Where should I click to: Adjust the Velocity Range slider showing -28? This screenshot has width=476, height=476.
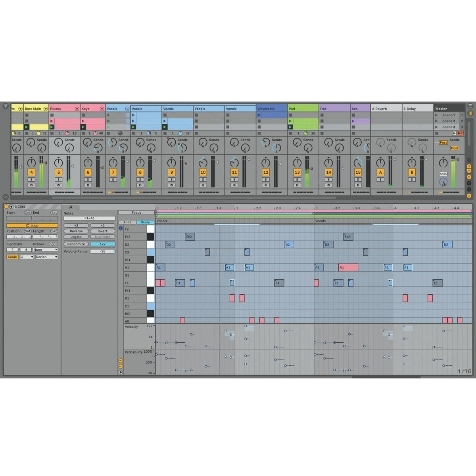coord(102,251)
